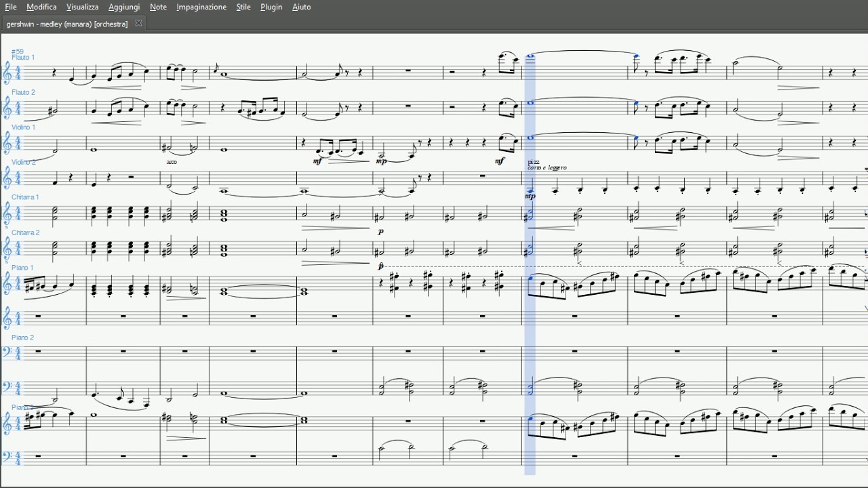
Task: Click the Piano 2 staff label
Action: [22, 338]
